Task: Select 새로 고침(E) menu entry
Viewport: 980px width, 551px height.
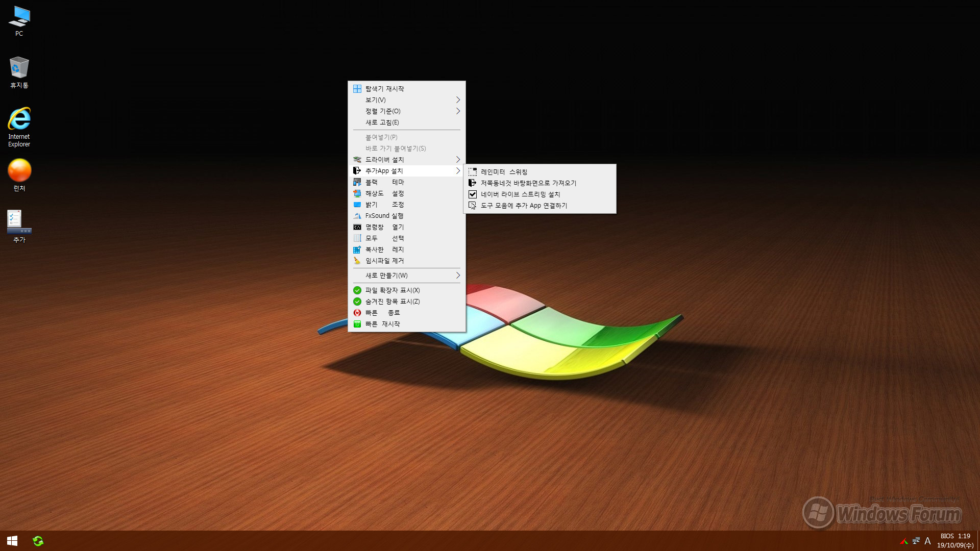Action: (407, 122)
